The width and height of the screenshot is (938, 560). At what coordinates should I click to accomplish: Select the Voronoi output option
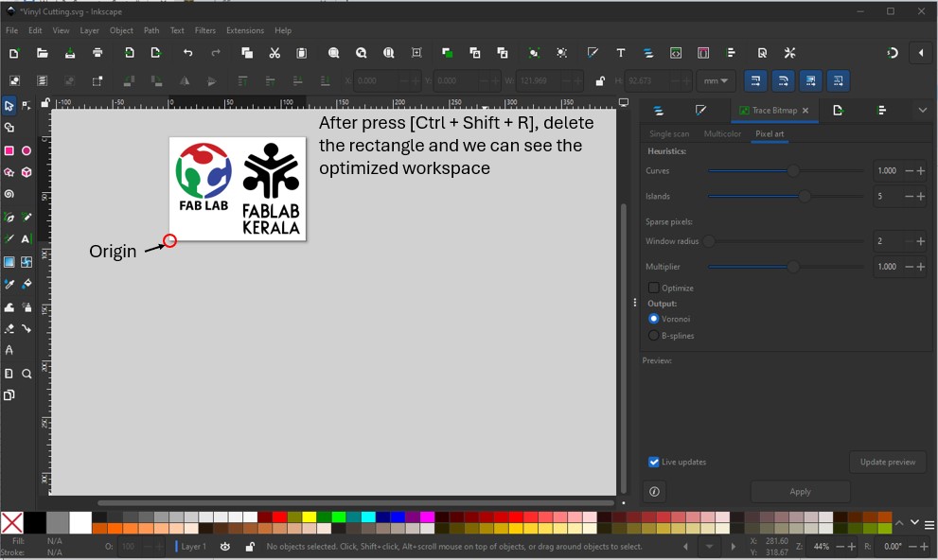[x=654, y=319]
